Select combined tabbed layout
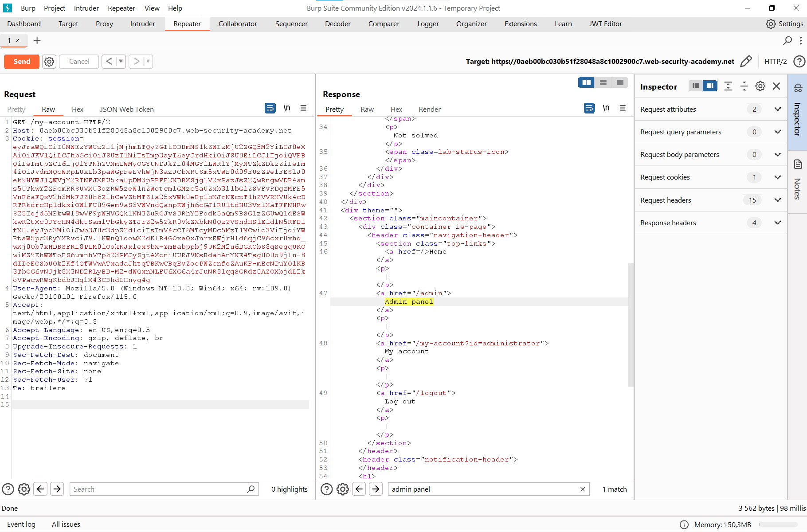Screen dimensions: 807x532 pyautogui.click(x=620, y=82)
